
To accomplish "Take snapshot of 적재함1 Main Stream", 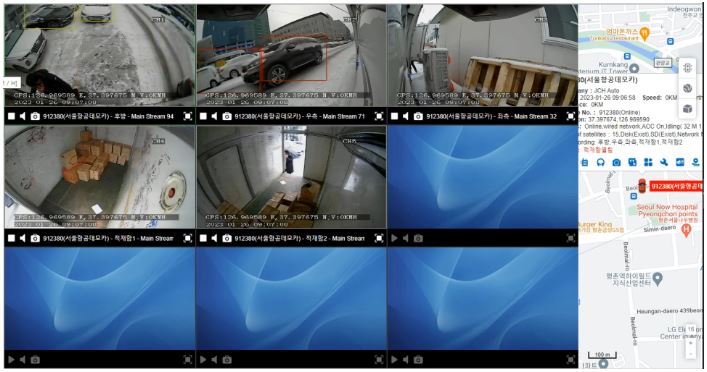I will pos(35,238).
